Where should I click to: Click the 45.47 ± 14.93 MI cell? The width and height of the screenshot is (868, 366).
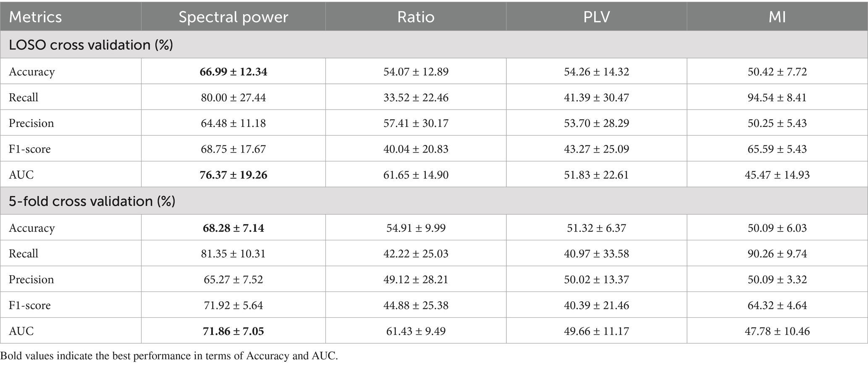point(777,175)
